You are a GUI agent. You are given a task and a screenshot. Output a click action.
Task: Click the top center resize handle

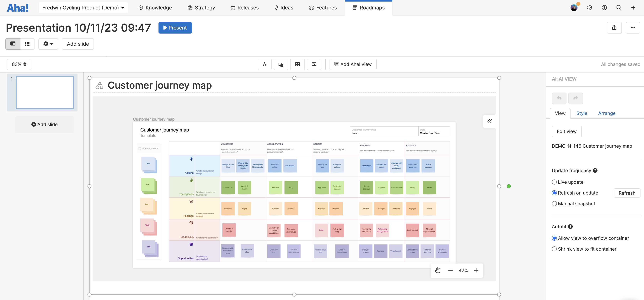click(x=294, y=78)
